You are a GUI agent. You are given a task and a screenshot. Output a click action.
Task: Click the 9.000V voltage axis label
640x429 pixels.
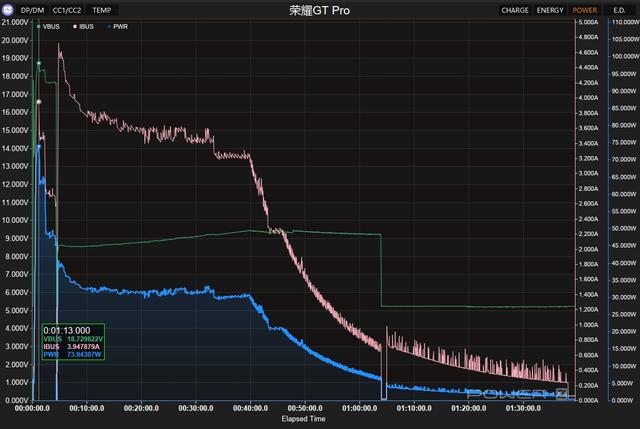tap(17, 238)
